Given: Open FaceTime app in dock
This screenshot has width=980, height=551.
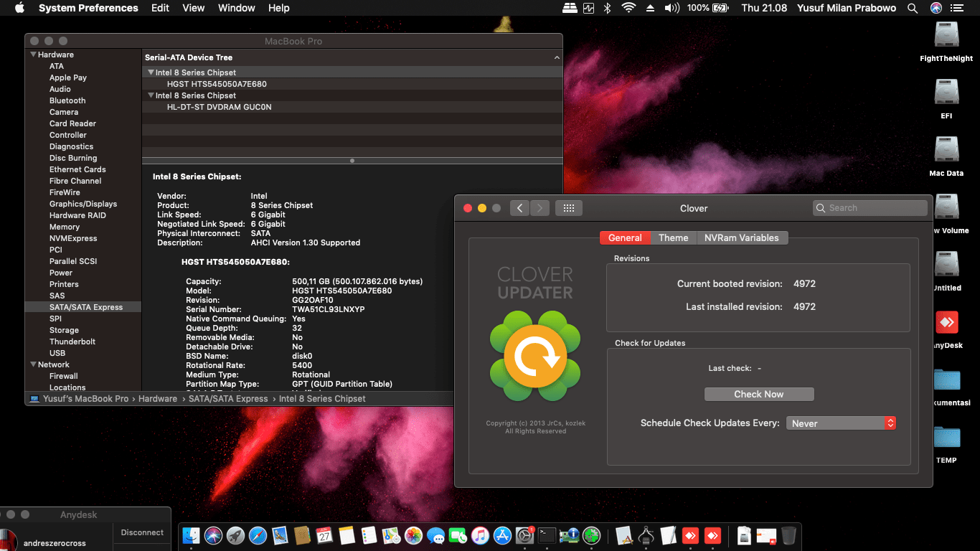Looking at the screenshot, I should pos(458,535).
